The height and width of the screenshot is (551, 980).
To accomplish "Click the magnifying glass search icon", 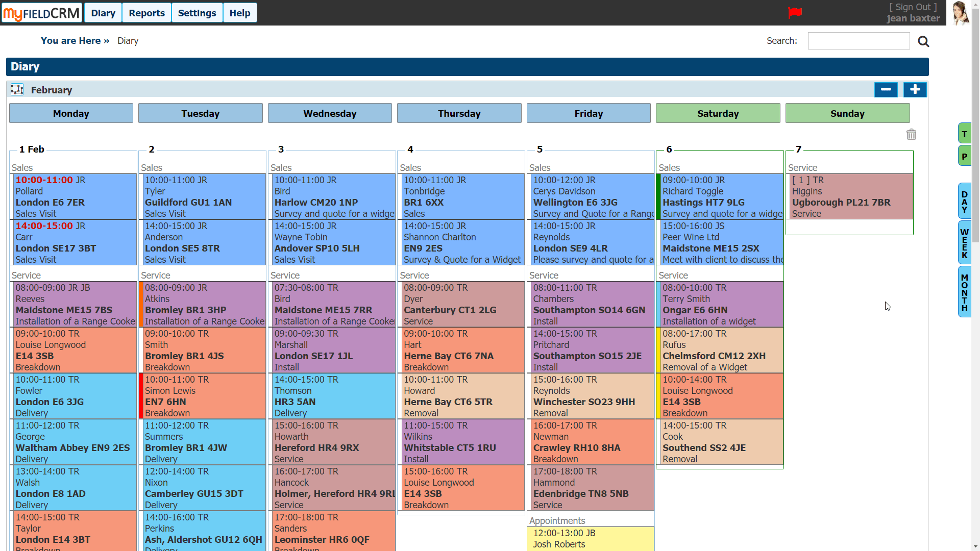I will point(923,41).
